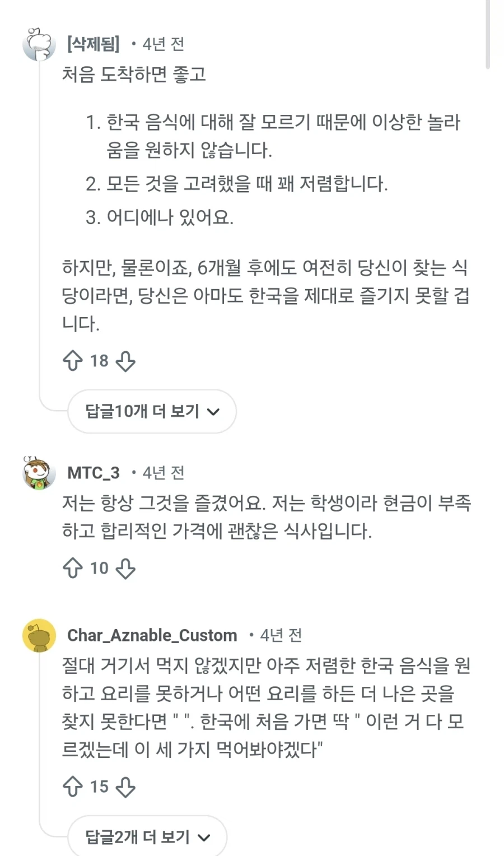Select the vote count '15' on Char_Aznable_Custom's comment
The image size is (504, 856).
click(99, 787)
